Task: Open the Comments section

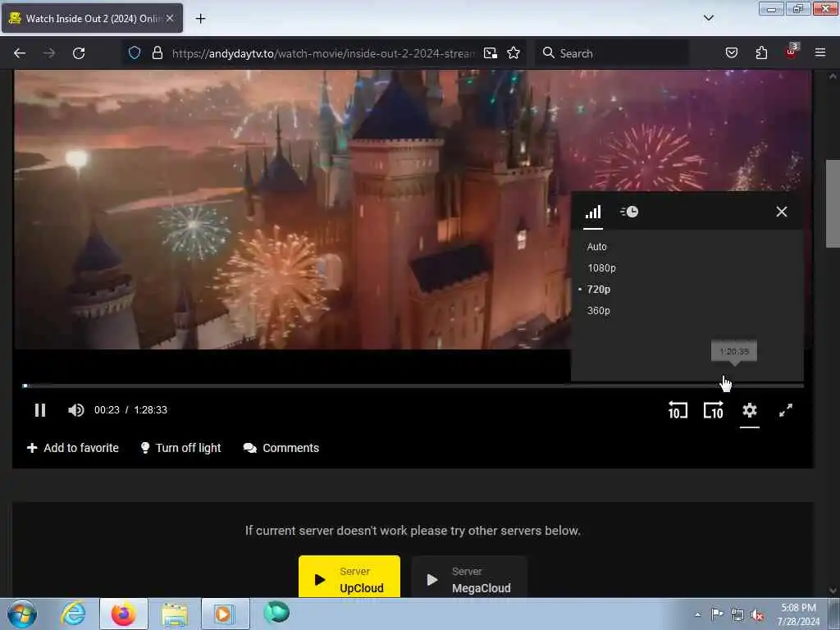Action: 281,449
